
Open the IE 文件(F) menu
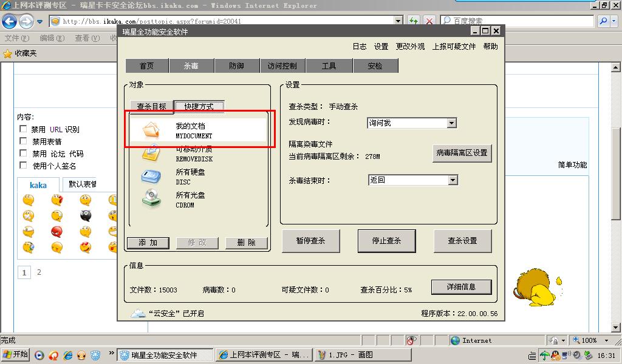tap(16, 38)
